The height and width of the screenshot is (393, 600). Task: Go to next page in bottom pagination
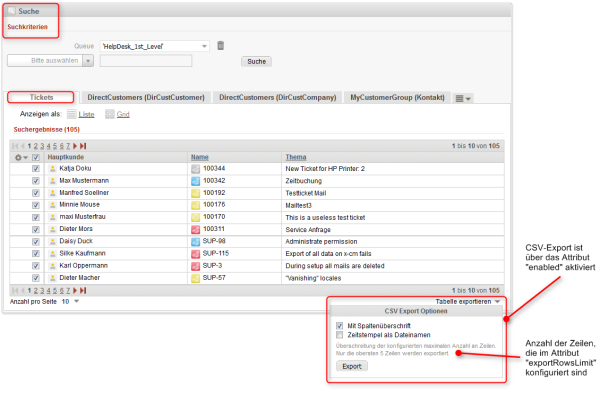tap(75, 290)
